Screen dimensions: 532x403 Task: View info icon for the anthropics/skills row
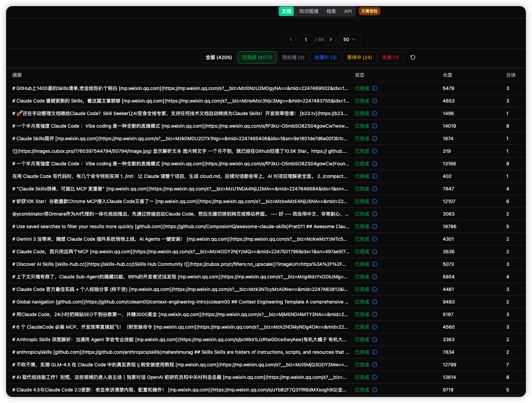click(x=375, y=352)
